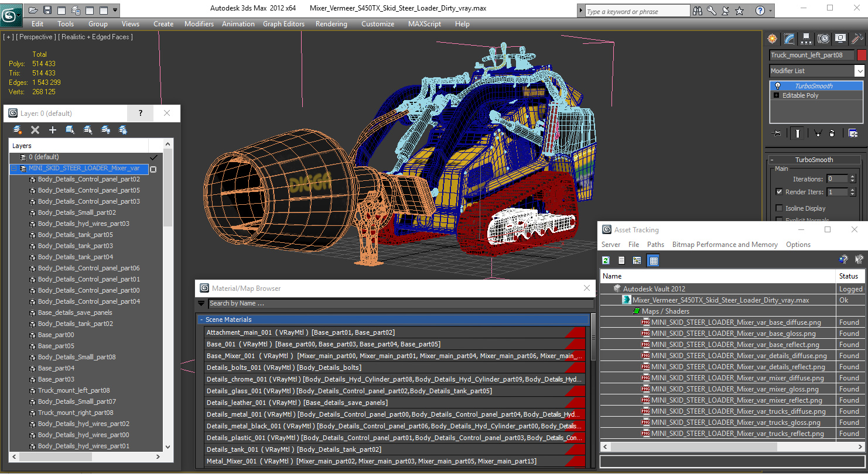This screenshot has height=474, width=868.
Task: Click the favorites star icon in title bar
Action: pos(739,11)
